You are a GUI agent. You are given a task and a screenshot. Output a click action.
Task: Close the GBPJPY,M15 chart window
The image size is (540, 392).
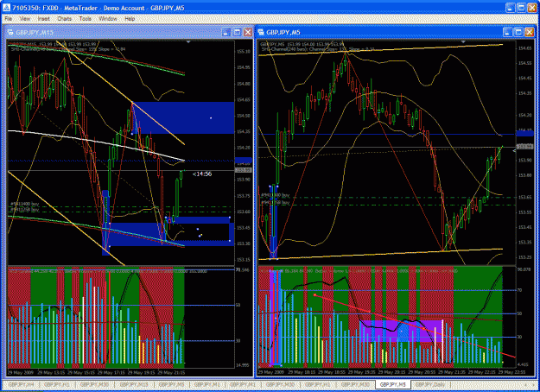248,32
